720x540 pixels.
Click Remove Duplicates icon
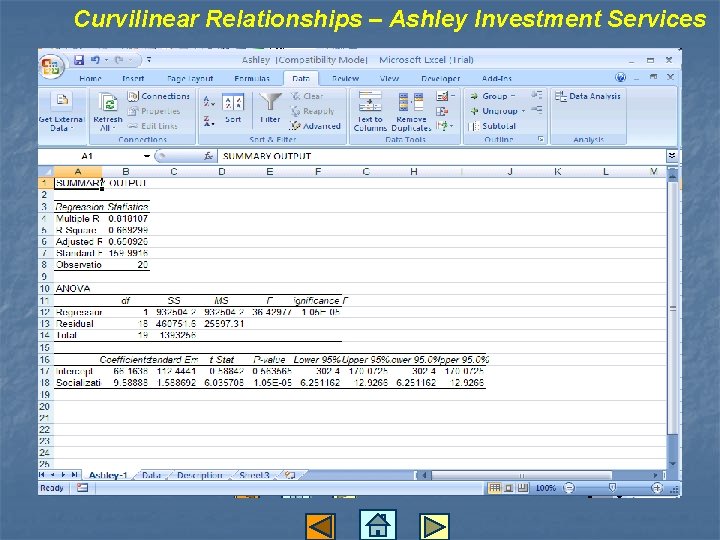tap(411, 101)
